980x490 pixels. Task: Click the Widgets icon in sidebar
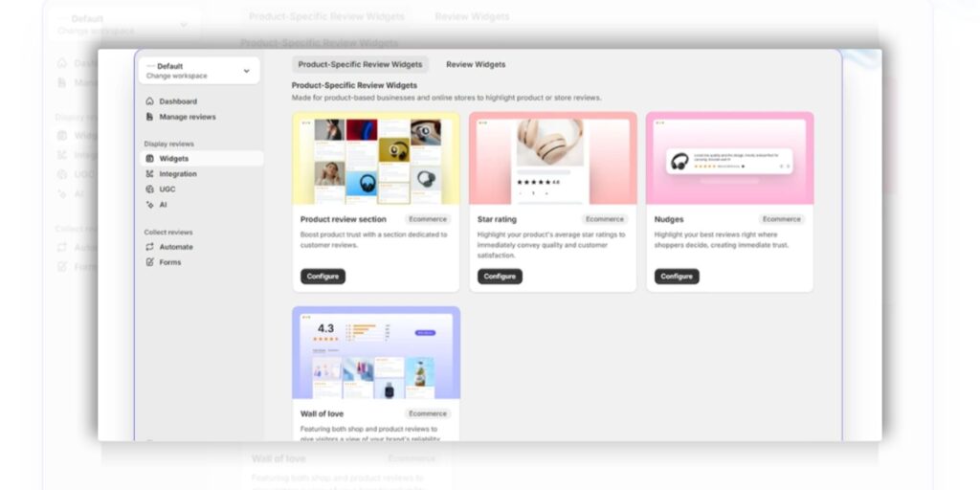point(149,159)
